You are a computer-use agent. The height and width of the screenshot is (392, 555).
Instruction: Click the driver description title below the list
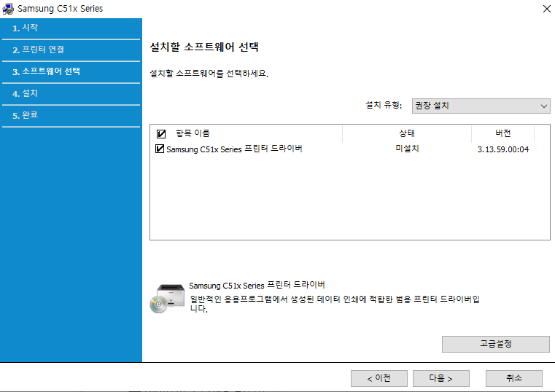257,285
